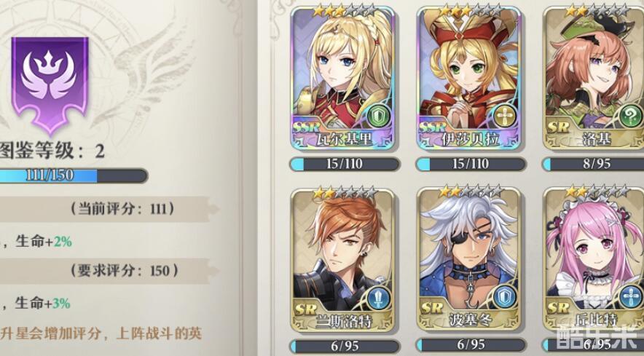This screenshot has width=644, height=356.
Task: Select the 洛基 hero portrait
Action: [594, 77]
